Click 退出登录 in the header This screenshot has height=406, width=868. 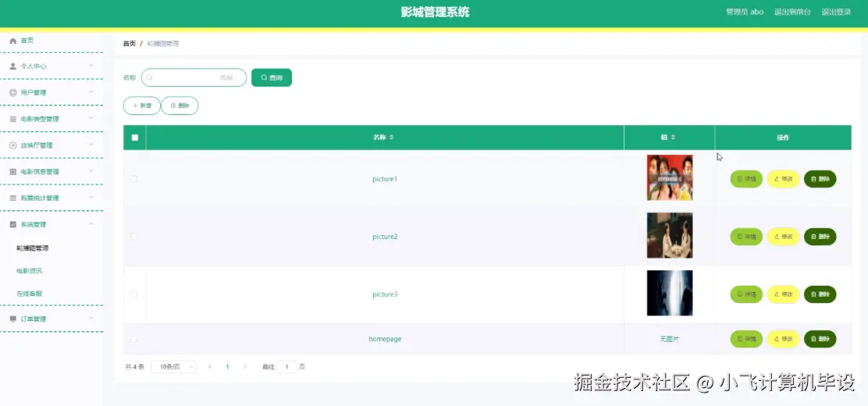(x=836, y=12)
